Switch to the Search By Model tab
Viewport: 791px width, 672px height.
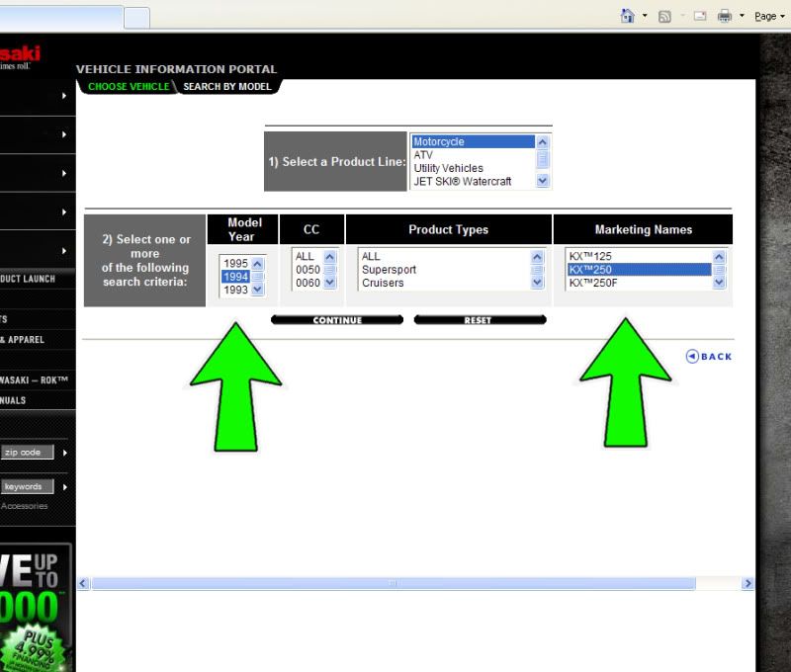click(227, 86)
